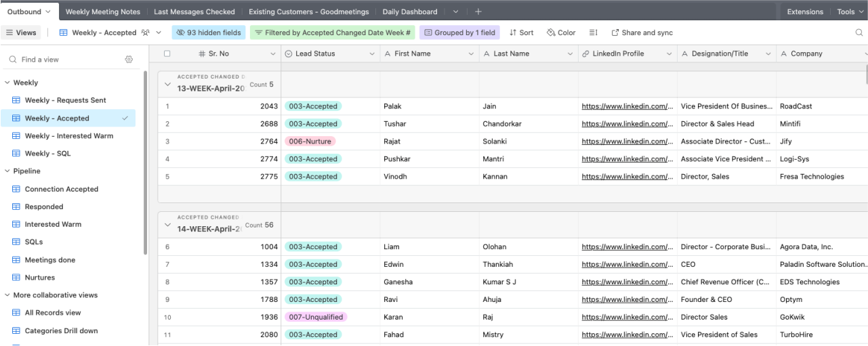
Task: Open view settings gear icon in sidebar
Action: click(129, 60)
